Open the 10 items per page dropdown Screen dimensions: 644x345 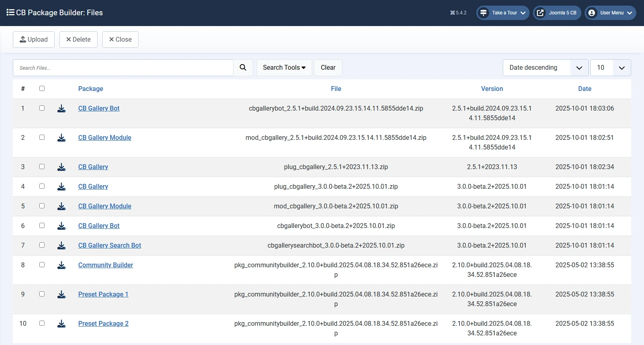coord(611,68)
